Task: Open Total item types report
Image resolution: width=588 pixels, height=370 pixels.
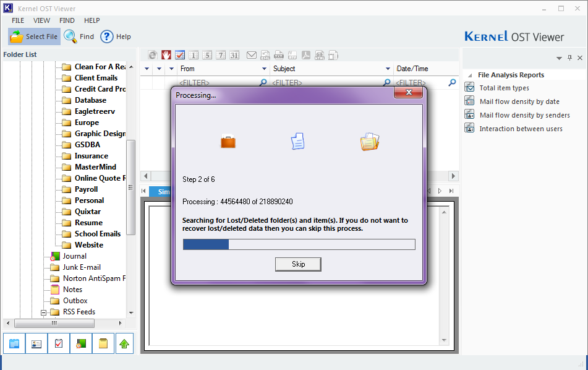Action: coord(504,88)
